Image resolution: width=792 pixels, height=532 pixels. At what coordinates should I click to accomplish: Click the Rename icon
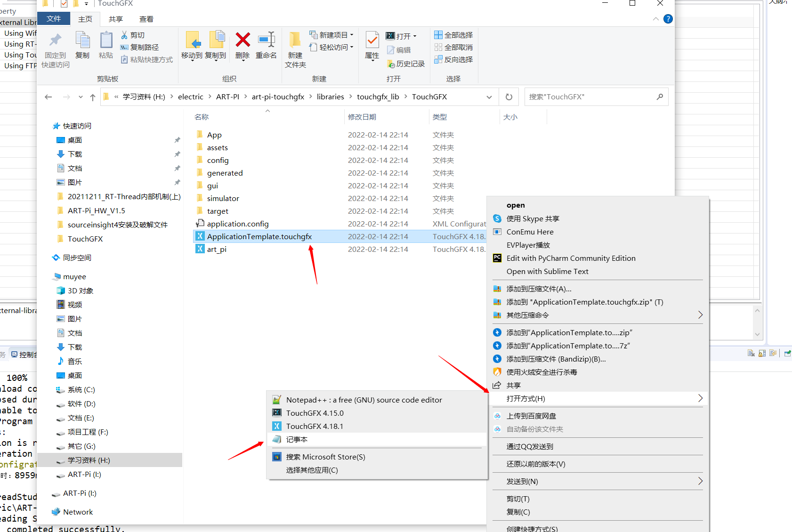pyautogui.click(x=267, y=40)
